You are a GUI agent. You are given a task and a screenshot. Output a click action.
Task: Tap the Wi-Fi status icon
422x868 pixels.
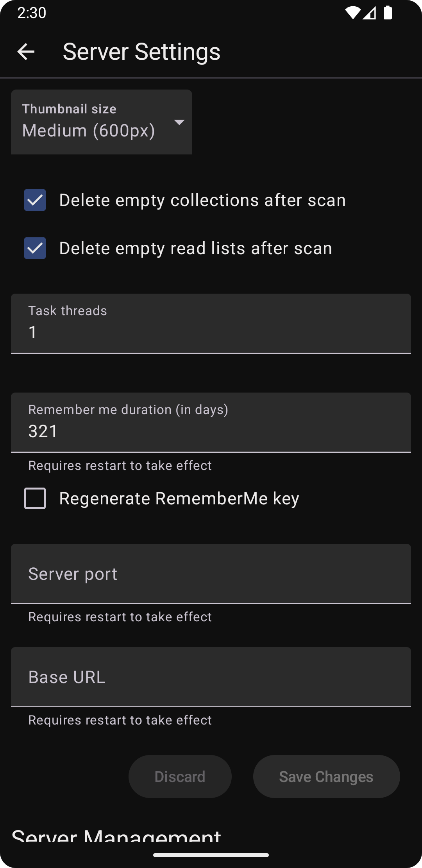point(352,13)
